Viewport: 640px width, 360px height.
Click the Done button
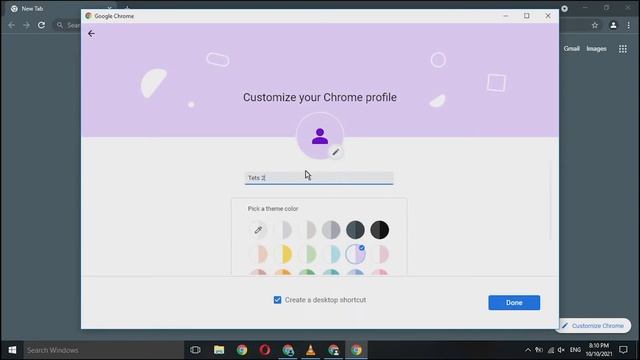click(x=514, y=302)
